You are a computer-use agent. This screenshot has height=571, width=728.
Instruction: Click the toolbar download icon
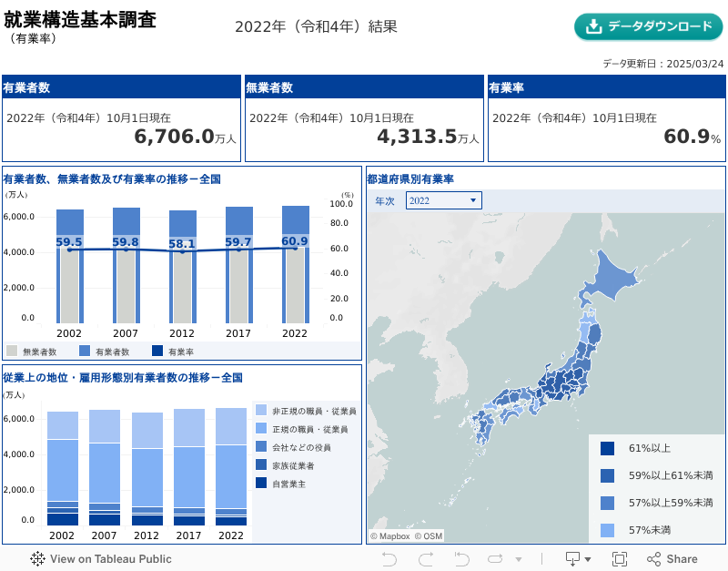tap(572, 559)
